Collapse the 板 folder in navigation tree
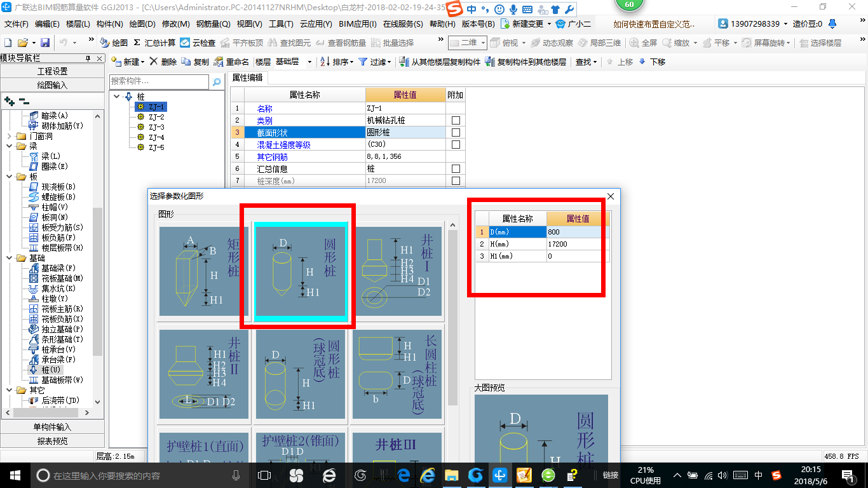The height and width of the screenshot is (488, 868). [9, 177]
